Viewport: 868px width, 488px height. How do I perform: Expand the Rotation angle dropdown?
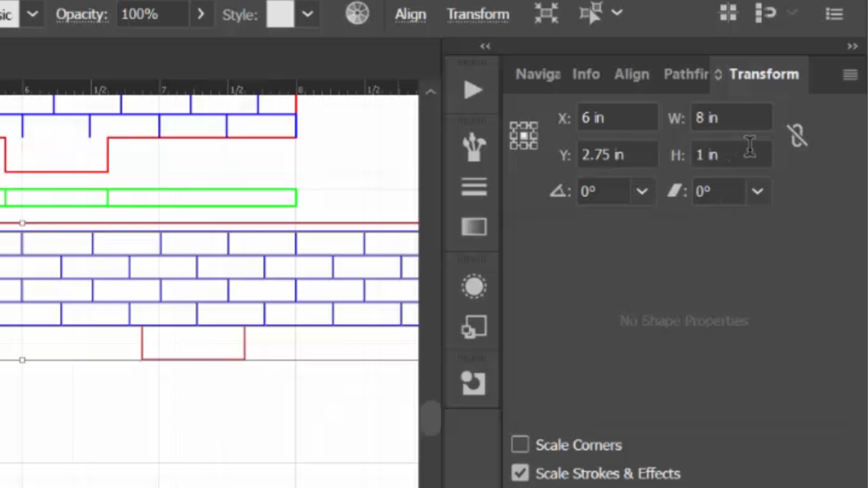[x=643, y=191]
